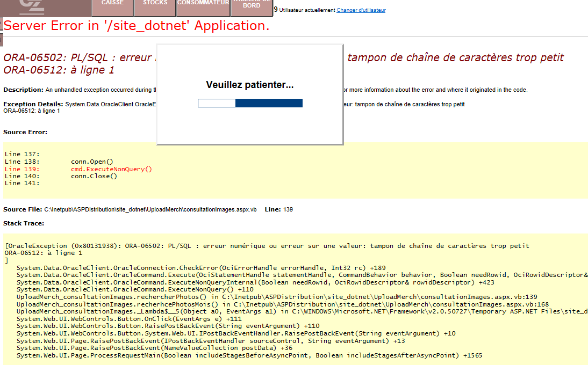Viewport: 588px width, 365px height.
Task: Click the loading progress bar
Action: (x=250, y=103)
